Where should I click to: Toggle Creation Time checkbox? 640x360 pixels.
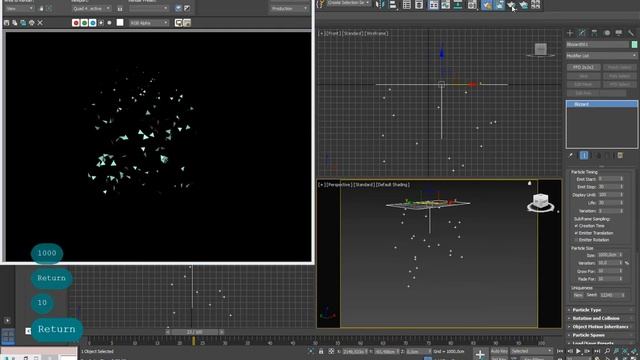click(x=576, y=226)
